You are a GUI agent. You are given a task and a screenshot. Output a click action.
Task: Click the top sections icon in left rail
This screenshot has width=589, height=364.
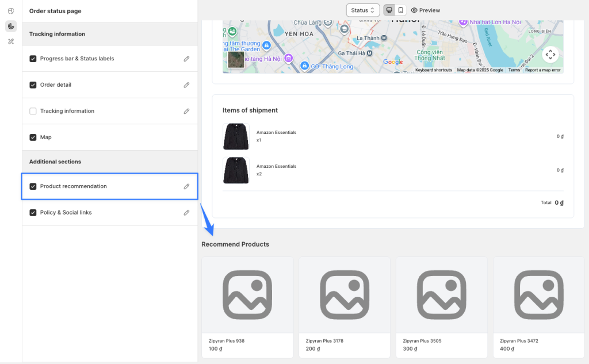(x=11, y=11)
